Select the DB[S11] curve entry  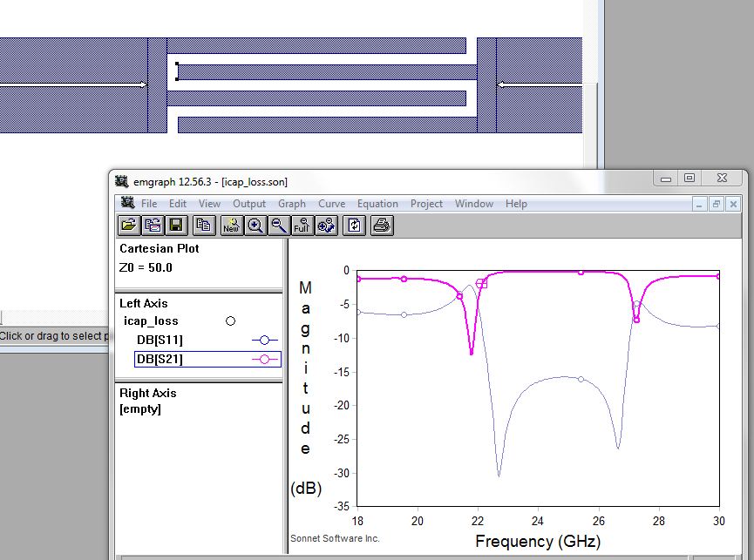pos(160,340)
